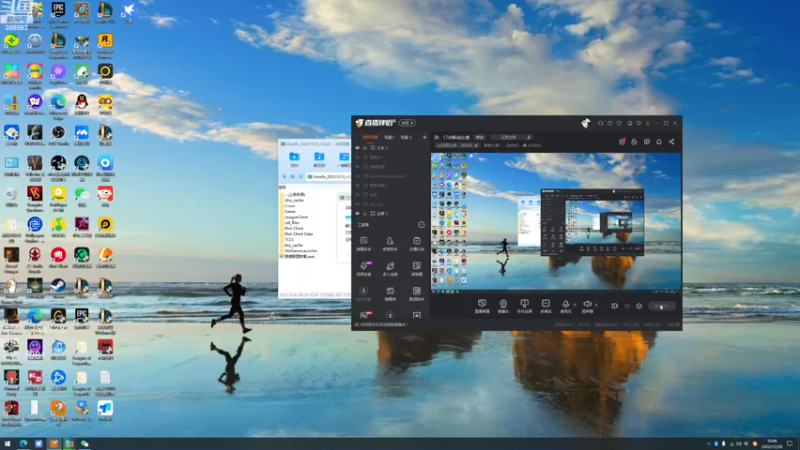Select the first scene tab
Image resolution: width=800 pixels, height=450 pixels.
point(370,137)
